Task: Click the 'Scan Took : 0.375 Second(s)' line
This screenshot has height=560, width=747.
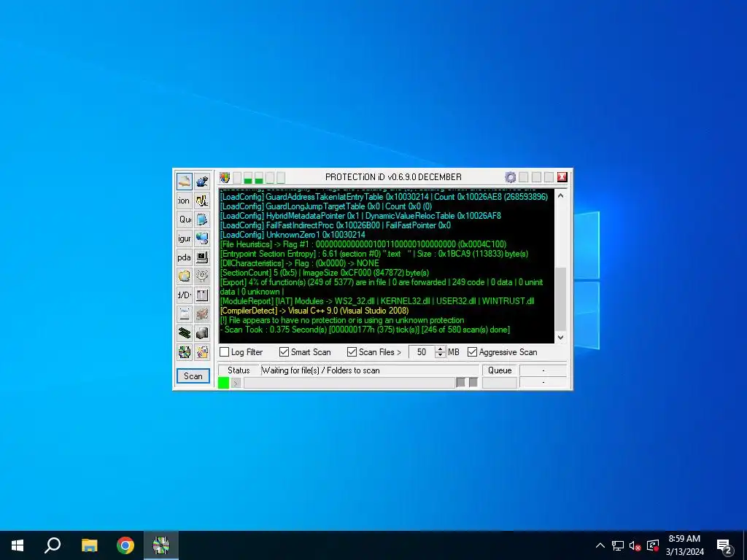Action: pos(365,330)
